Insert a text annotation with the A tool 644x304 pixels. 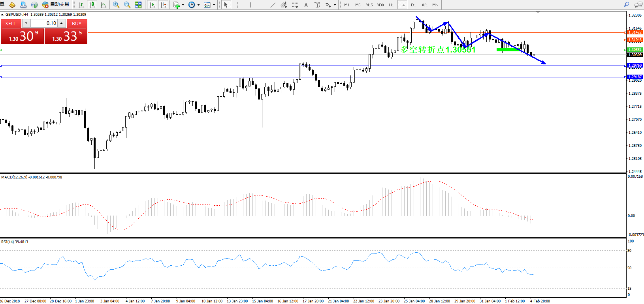click(x=306, y=5)
